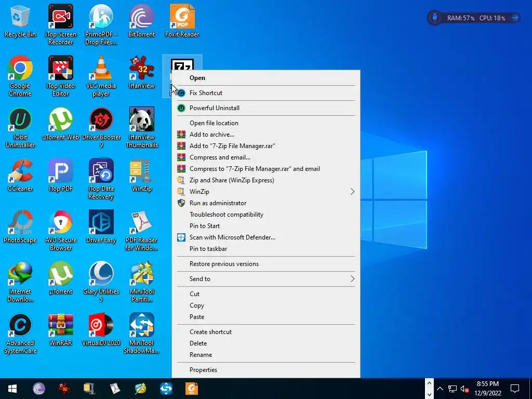Expand the Send to submenu
Screen dimensions: 532x399
(x=265, y=279)
